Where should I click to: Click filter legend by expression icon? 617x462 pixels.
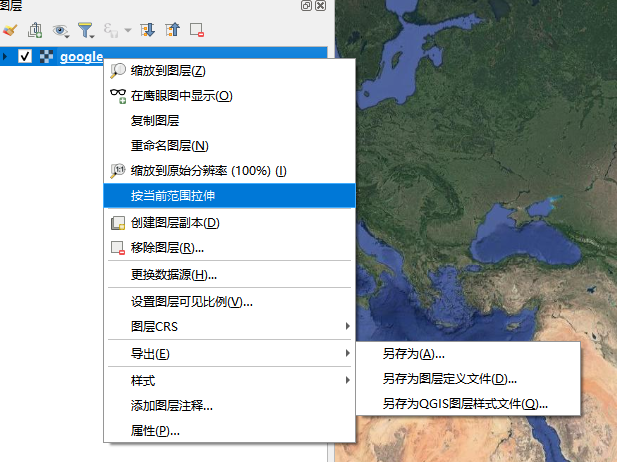(111, 30)
